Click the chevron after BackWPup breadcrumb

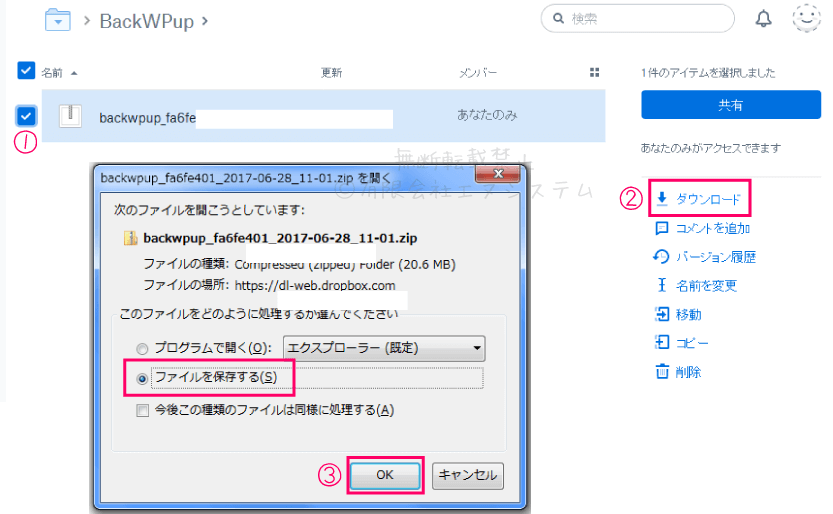pos(205,21)
